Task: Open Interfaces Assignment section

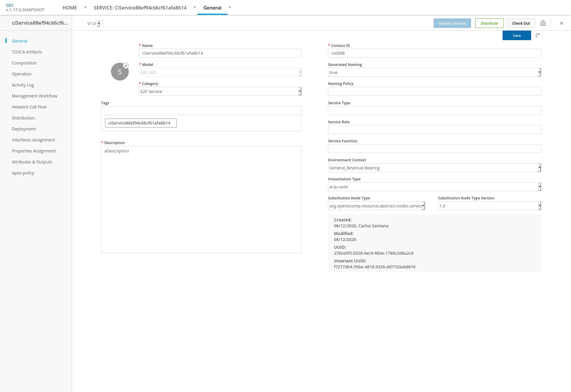Action: (x=33, y=140)
